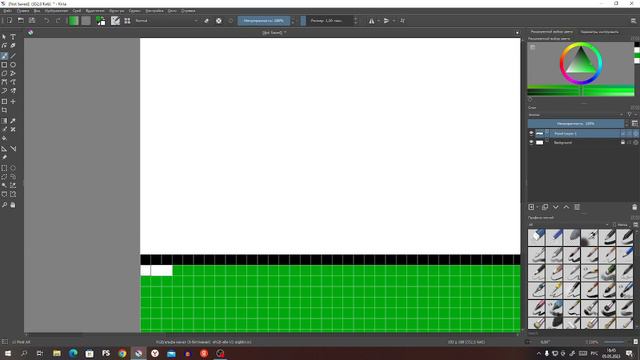The image size is (640, 360).
Task: Open the layer filter funnel menu
Action: click(630, 115)
